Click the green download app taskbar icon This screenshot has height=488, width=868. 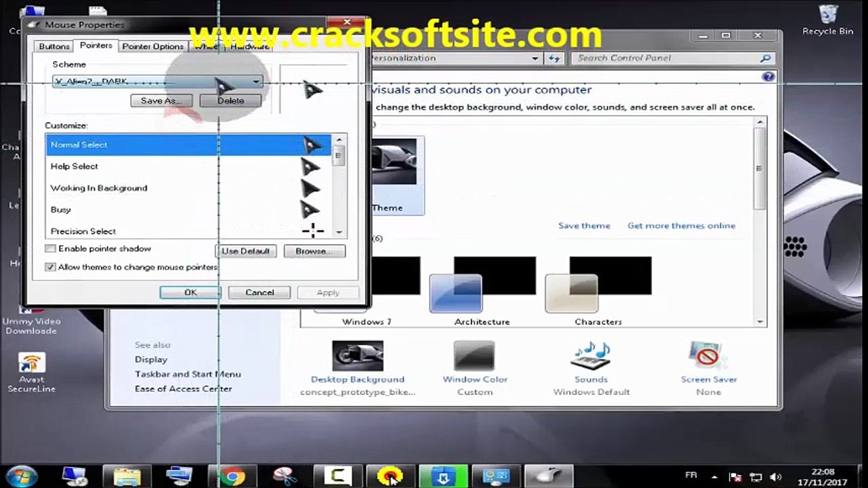[x=442, y=476]
